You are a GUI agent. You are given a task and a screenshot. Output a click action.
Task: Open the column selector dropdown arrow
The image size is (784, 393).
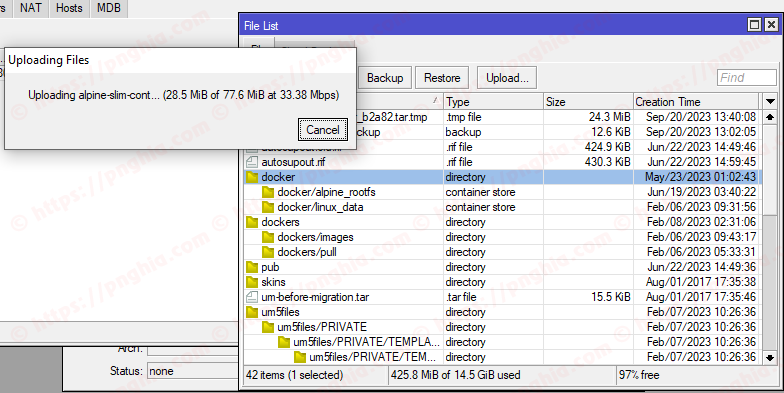pyautogui.click(x=770, y=102)
